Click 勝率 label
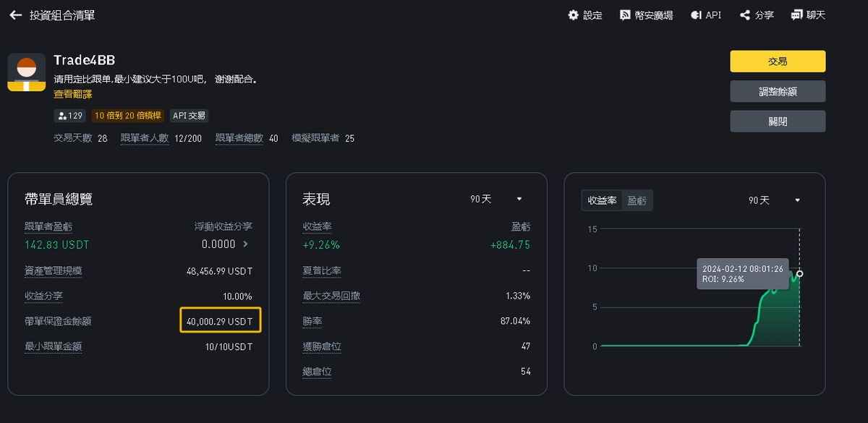 click(x=312, y=321)
